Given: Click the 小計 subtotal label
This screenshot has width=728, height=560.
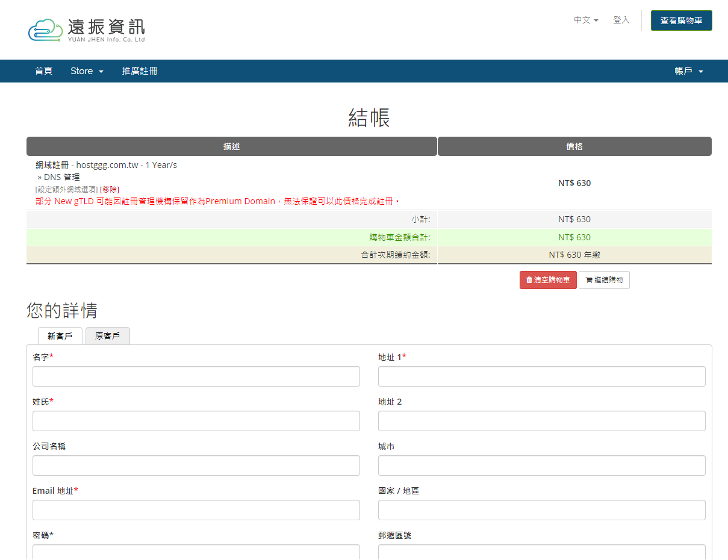Looking at the screenshot, I should (421, 219).
